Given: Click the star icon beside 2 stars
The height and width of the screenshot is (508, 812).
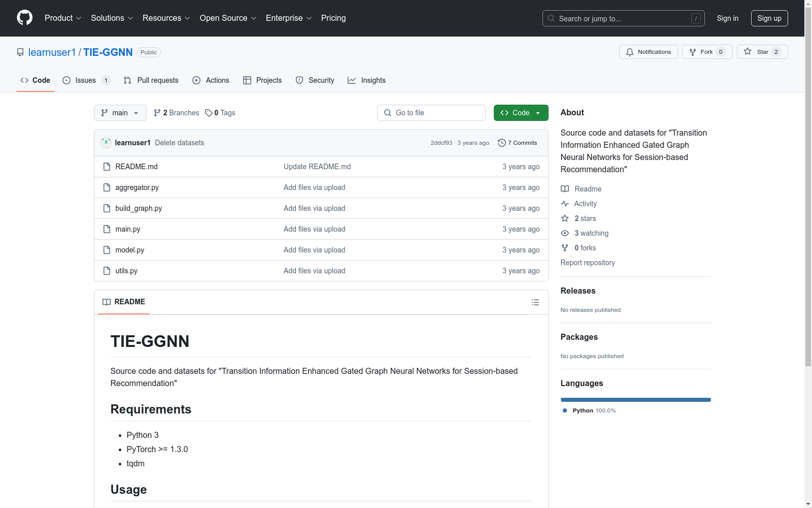Looking at the screenshot, I should point(565,218).
